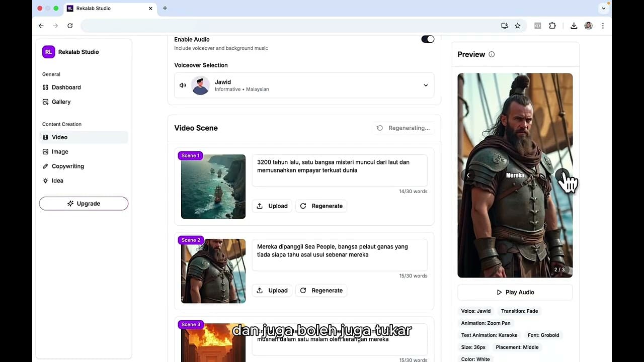The width and height of the screenshot is (644, 362).
Task: Click the speaker icon next to Jawid
Action: (x=183, y=85)
